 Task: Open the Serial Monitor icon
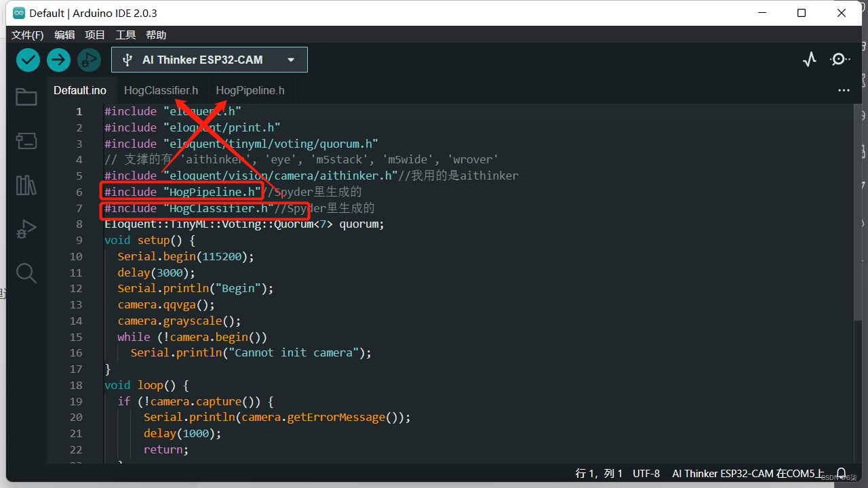tap(840, 60)
